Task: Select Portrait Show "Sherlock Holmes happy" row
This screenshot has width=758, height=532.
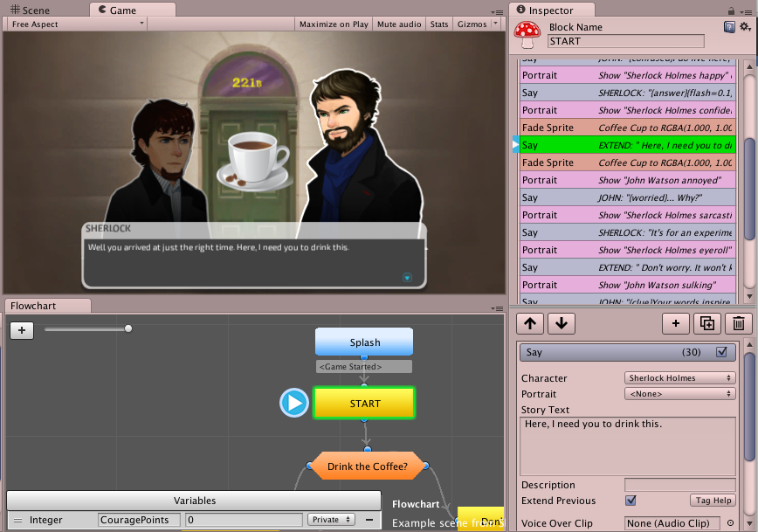Action: point(628,75)
